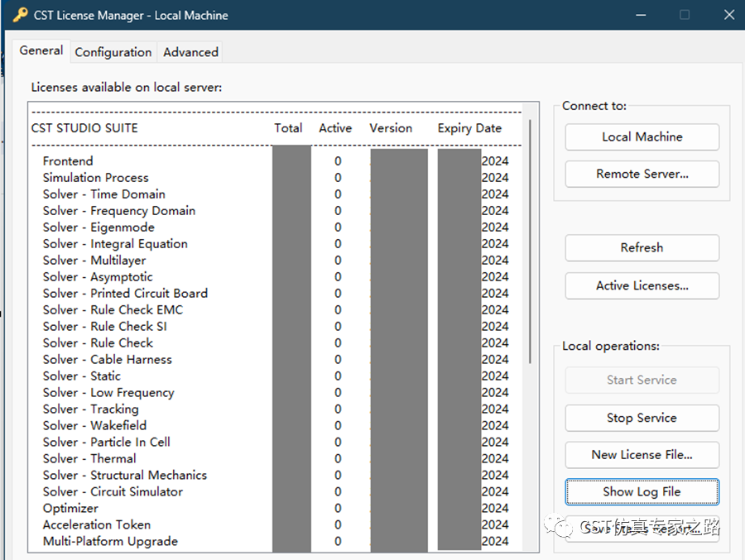Load a New License File...
The image size is (745, 560).
point(642,455)
